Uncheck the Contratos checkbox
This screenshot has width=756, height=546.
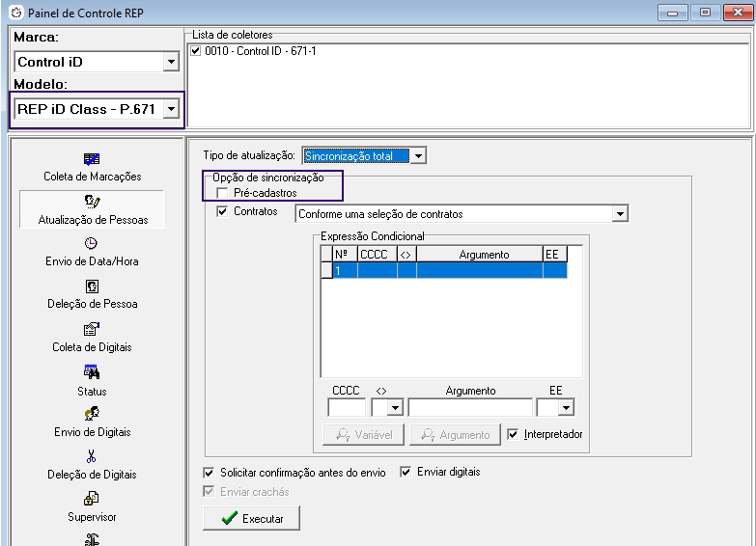tap(223, 211)
